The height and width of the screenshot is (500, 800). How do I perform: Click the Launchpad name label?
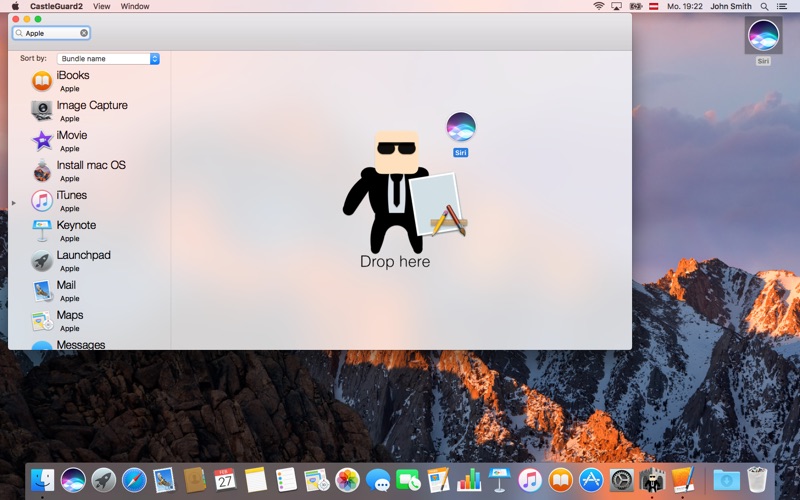tap(83, 255)
